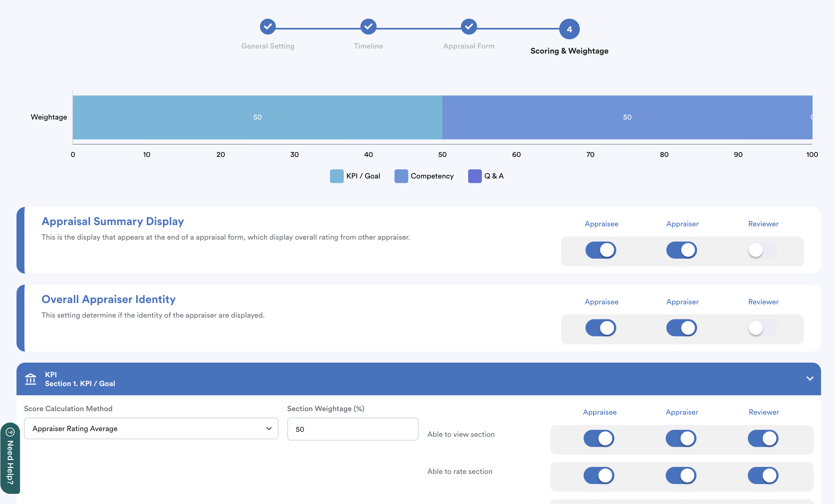Click the Section Weightage input field
This screenshot has height=504, width=835.
coord(353,429)
